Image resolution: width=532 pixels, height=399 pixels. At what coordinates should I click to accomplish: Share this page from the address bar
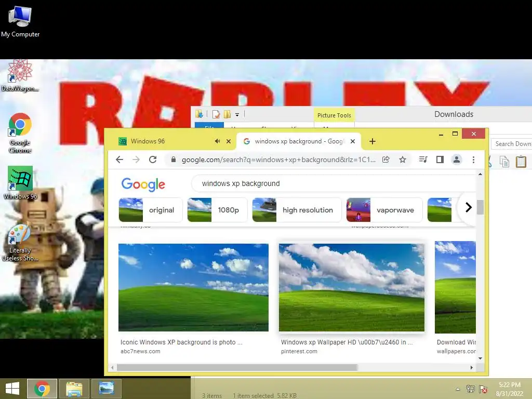386,159
